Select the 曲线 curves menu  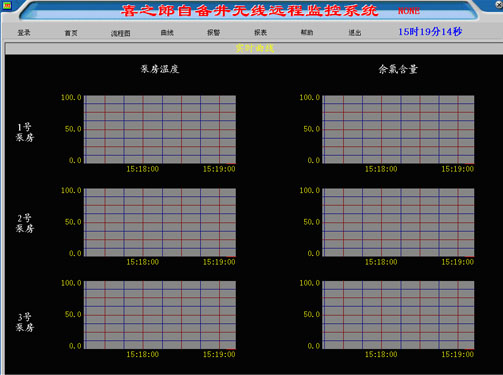pos(167,33)
